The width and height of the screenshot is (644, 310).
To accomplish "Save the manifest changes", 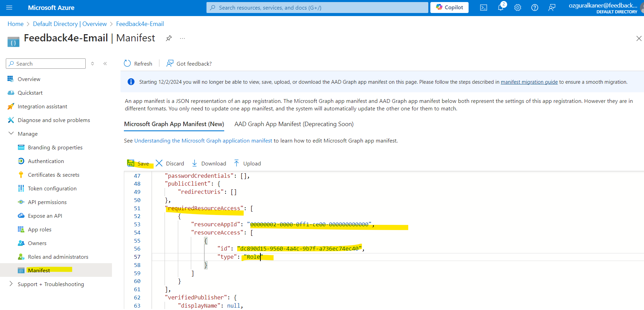I will click(x=139, y=163).
